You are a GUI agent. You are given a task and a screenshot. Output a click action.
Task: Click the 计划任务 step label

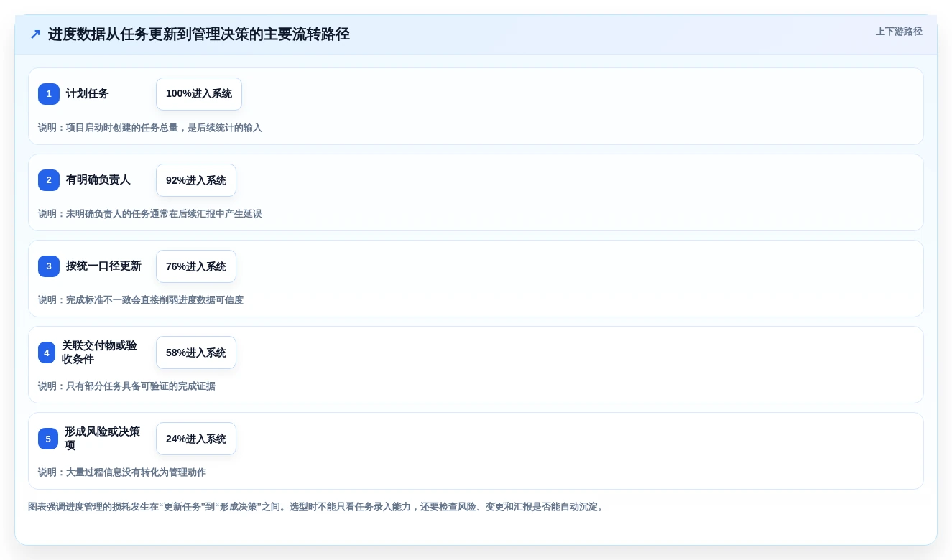[x=88, y=94]
